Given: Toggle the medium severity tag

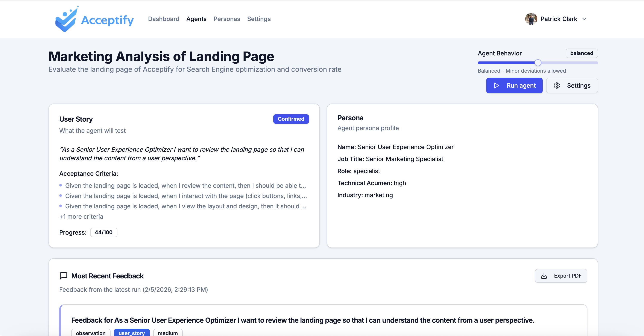Looking at the screenshot, I should coord(168,333).
